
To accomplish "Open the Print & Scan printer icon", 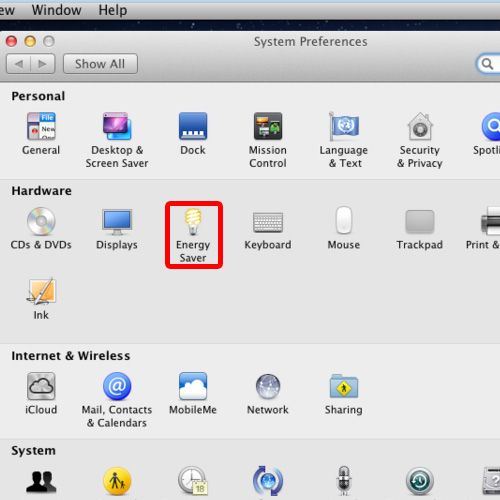I will point(490,220).
